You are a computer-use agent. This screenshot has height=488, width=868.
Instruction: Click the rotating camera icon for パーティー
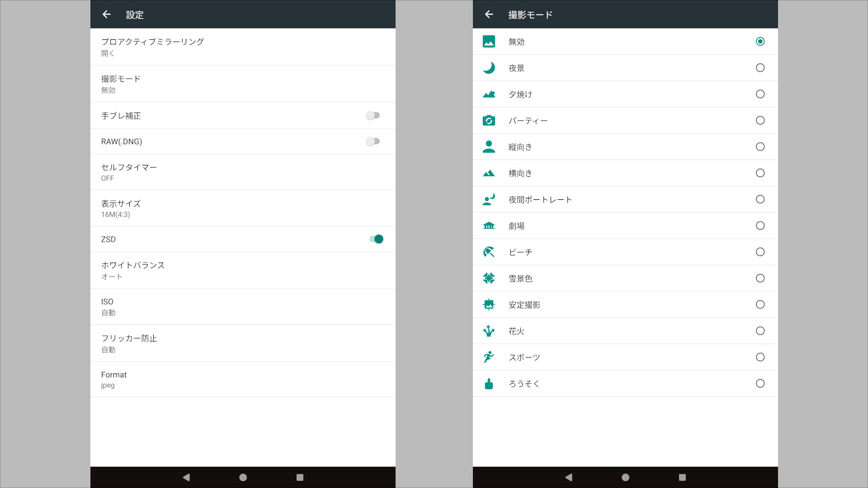[x=489, y=120]
